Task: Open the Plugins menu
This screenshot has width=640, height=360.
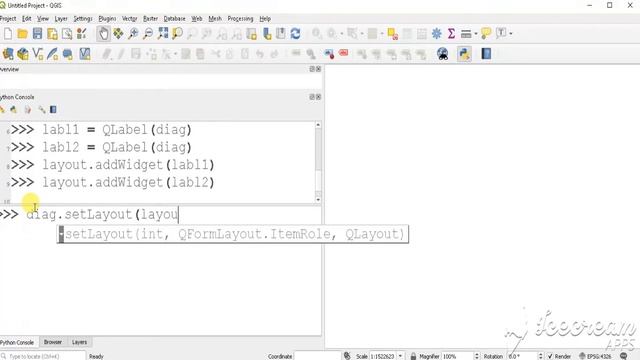Action: (107, 19)
